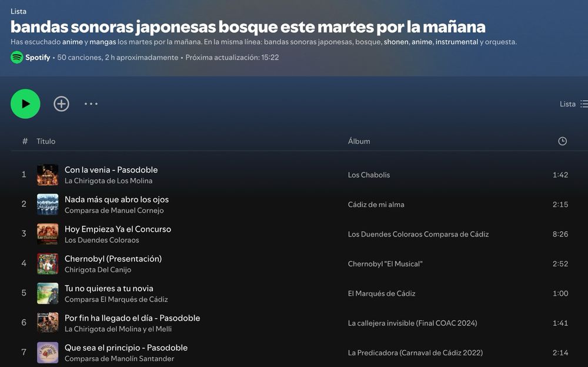This screenshot has width=588, height=367.
Task: Click cover art of Que sea el principio
Action: [48, 353]
